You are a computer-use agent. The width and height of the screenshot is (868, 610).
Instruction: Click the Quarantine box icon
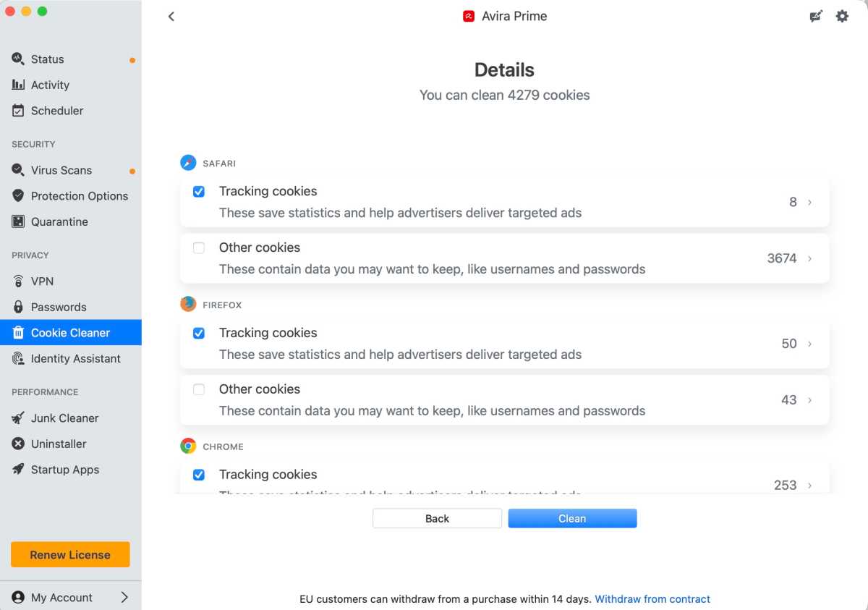[18, 221]
